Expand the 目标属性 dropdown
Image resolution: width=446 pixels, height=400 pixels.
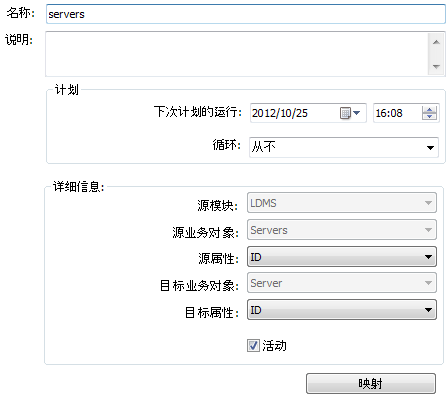click(342, 310)
